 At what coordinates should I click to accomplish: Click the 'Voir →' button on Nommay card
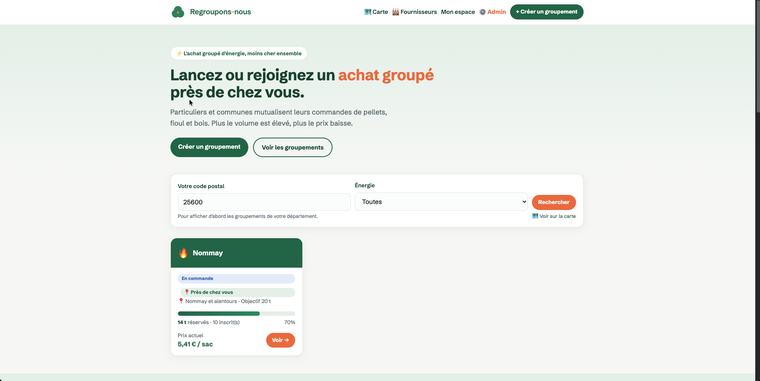coord(280,340)
